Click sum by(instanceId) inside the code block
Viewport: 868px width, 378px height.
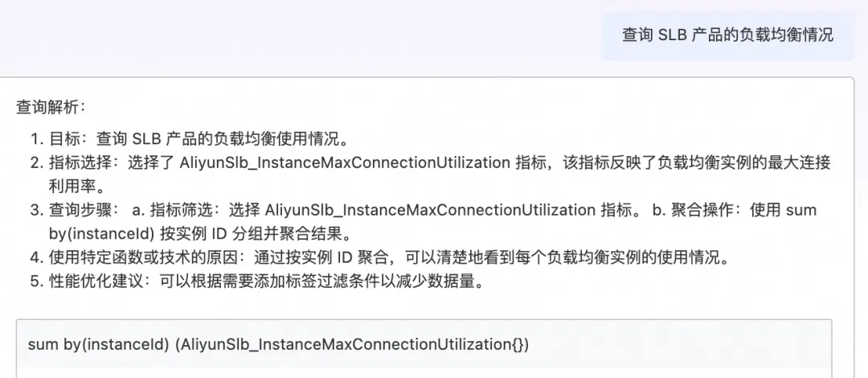click(99, 344)
